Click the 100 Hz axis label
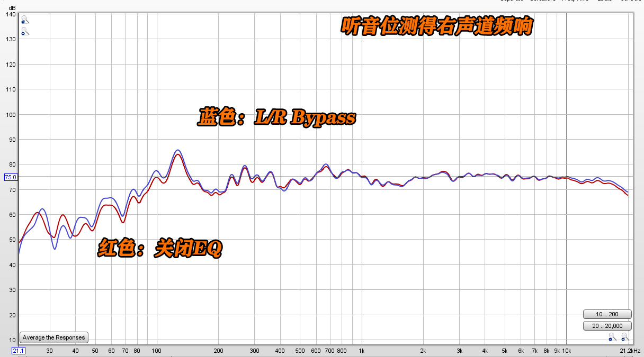644x357 pixels. (x=157, y=351)
